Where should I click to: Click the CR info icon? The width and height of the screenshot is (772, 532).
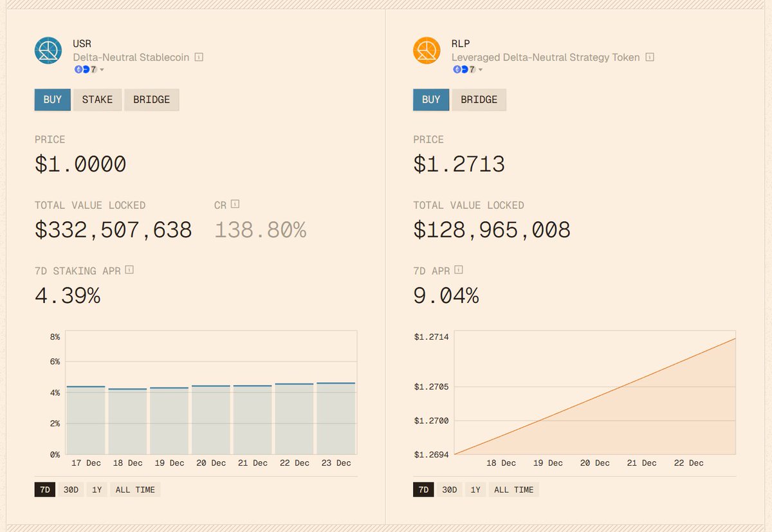tap(235, 205)
